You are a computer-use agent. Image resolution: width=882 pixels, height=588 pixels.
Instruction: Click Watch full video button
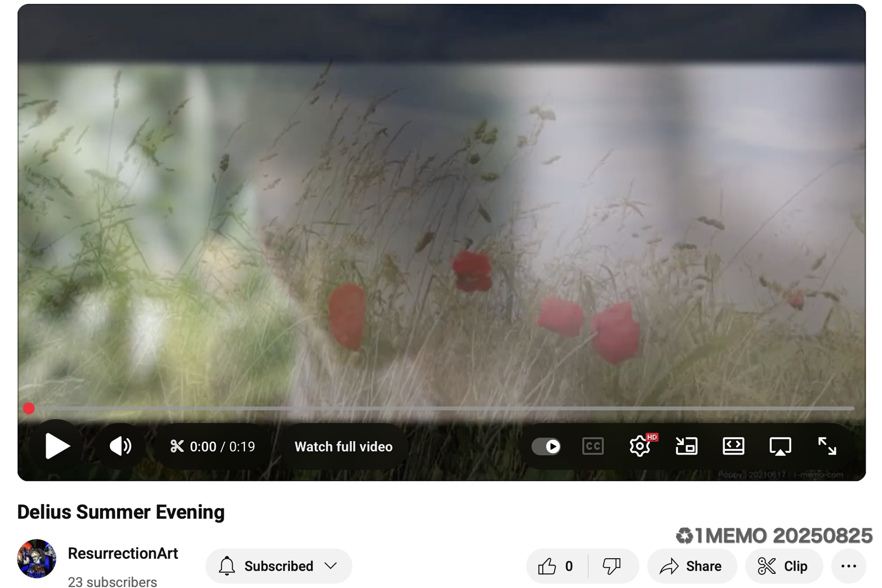pos(343,446)
